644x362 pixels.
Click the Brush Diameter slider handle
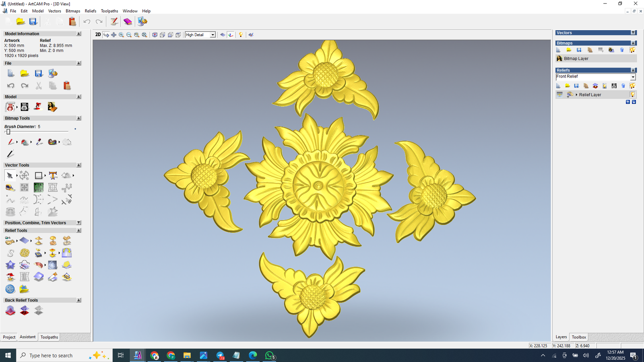(x=8, y=132)
